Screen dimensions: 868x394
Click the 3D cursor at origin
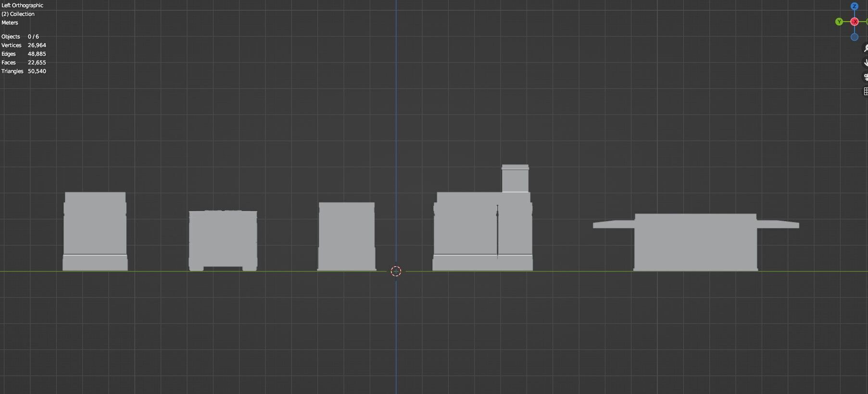click(x=396, y=271)
